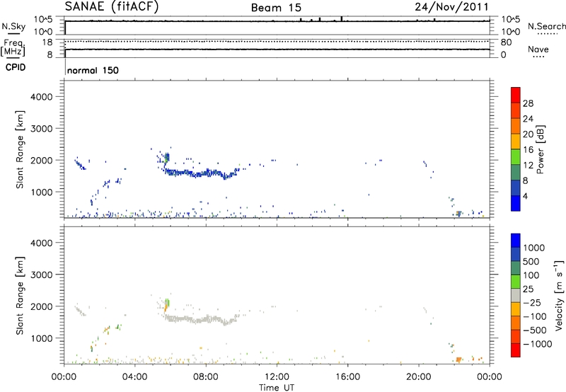Click the red -1000 velocity swatch

point(516,350)
